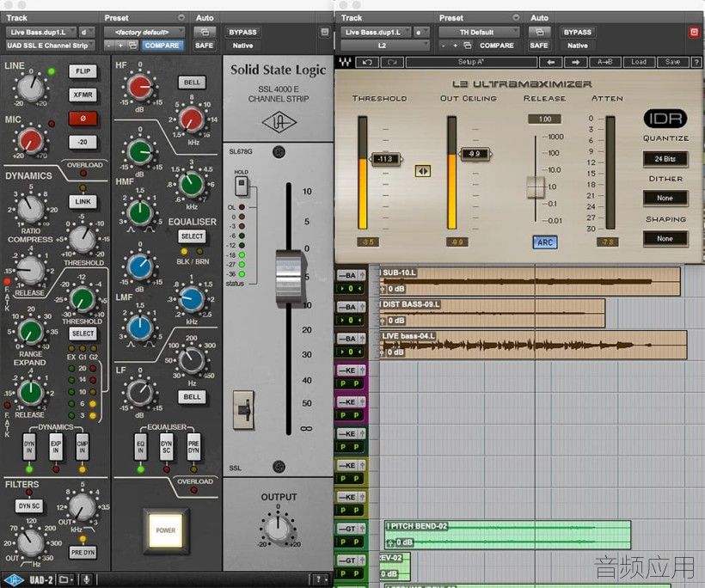
Task: Open the L2 plugin selector dropdown
Action: pos(385,46)
